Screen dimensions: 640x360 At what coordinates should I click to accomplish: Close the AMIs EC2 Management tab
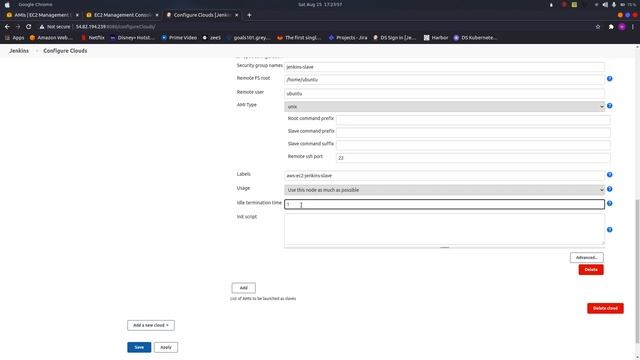[77, 15]
